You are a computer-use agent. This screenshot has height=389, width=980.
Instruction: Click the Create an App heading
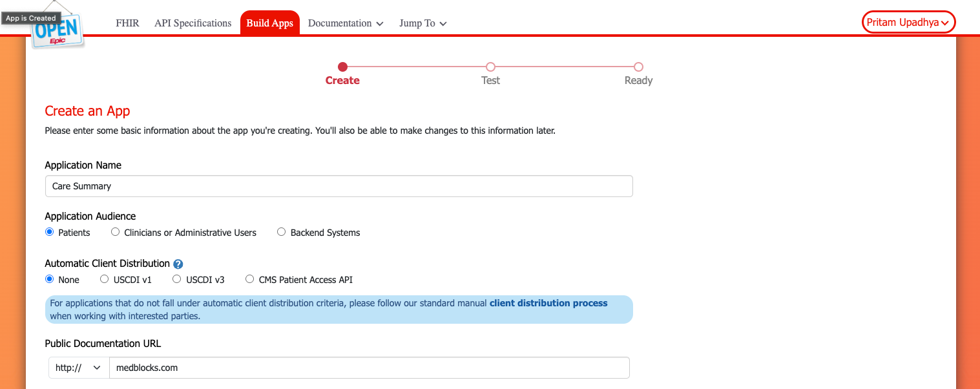click(x=87, y=111)
